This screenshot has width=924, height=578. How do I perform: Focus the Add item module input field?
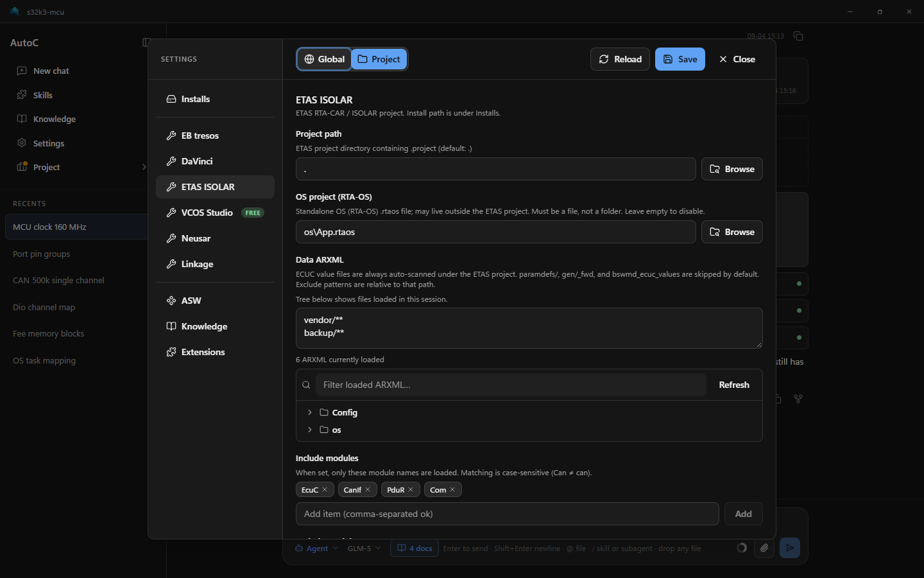[x=507, y=514]
